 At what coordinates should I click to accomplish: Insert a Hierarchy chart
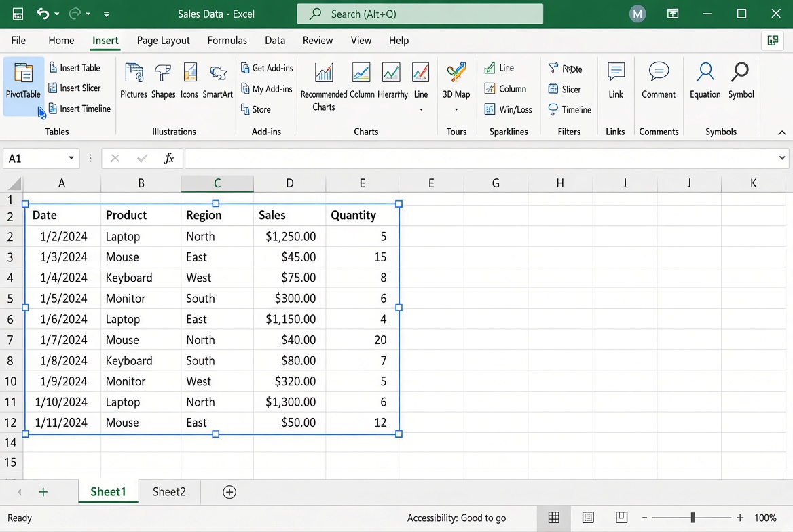(392, 81)
